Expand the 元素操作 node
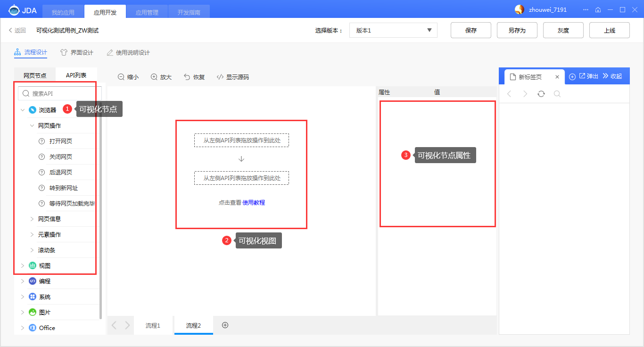The image size is (644, 347). tap(32, 234)
